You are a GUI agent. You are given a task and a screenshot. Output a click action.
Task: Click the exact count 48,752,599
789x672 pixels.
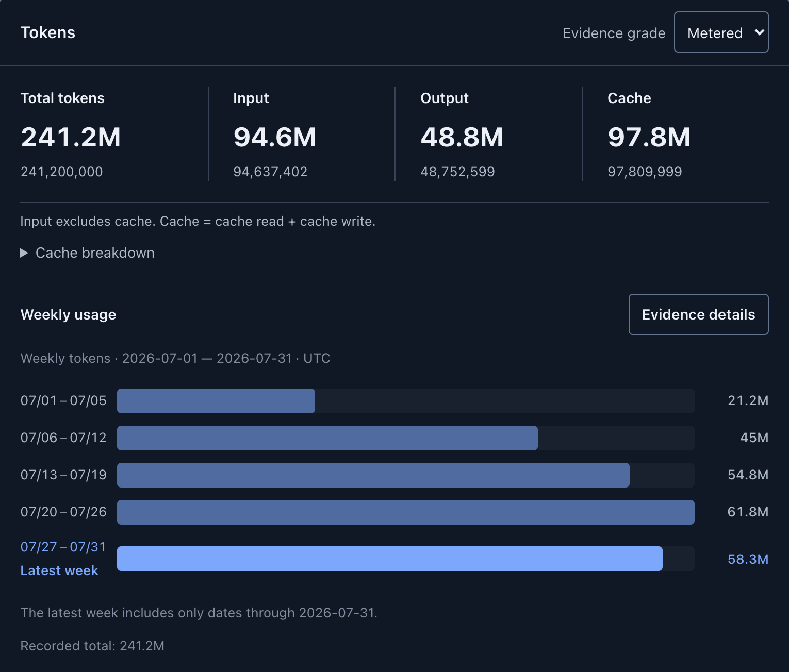tap(457, 172)
